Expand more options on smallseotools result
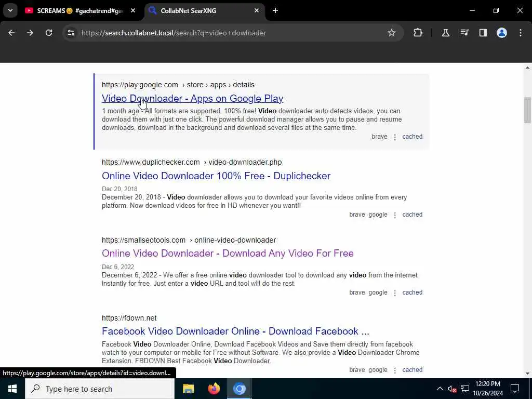The height and width of the screenshot is (399, 532). coord(395,293)
